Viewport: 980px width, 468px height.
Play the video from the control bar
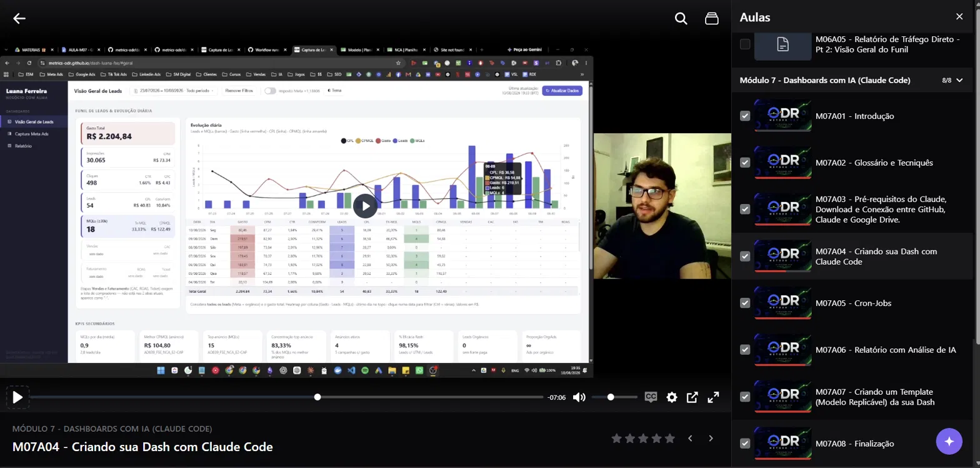(x=17, y=397)
